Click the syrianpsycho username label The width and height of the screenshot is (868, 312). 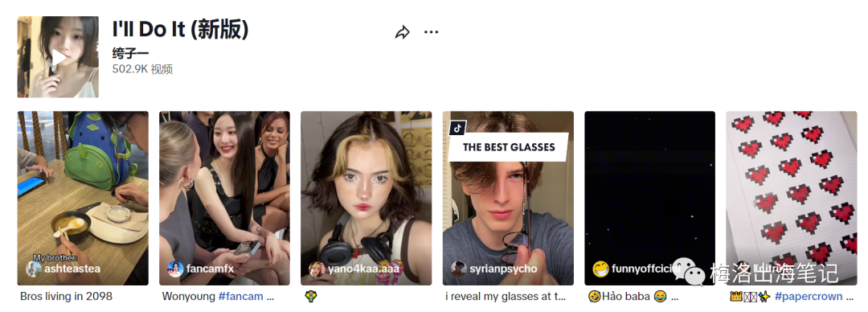tap(503, 269)
